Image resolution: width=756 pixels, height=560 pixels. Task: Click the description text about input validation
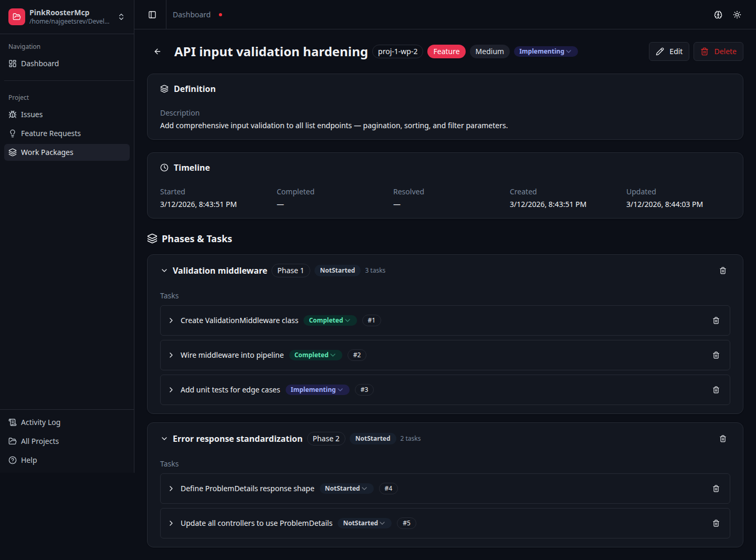[334, 126]
